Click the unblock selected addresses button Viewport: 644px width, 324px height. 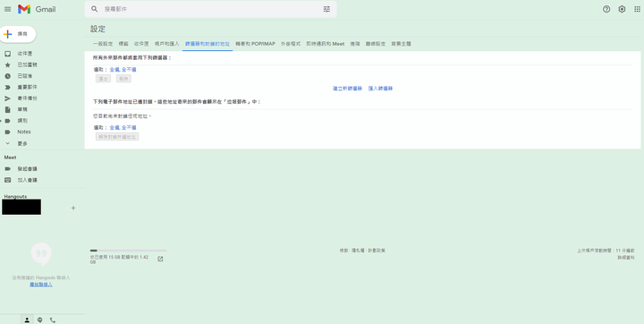pos(117,137)
